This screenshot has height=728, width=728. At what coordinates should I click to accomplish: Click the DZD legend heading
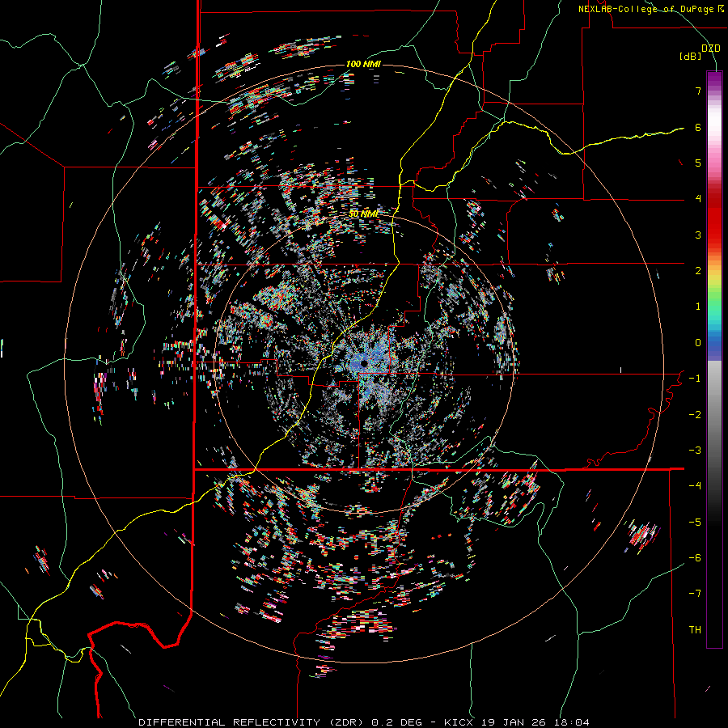pyautogui.click(x=710, y=49)
